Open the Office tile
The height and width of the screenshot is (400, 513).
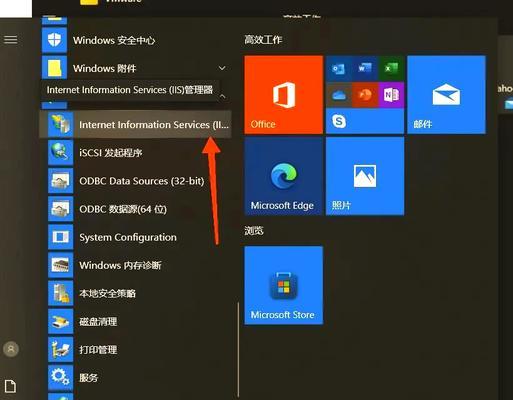[x=283, y=95]
